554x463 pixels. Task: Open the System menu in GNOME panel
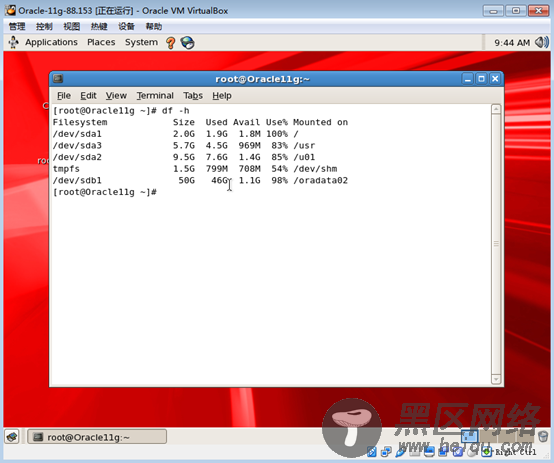pos(141,42)
